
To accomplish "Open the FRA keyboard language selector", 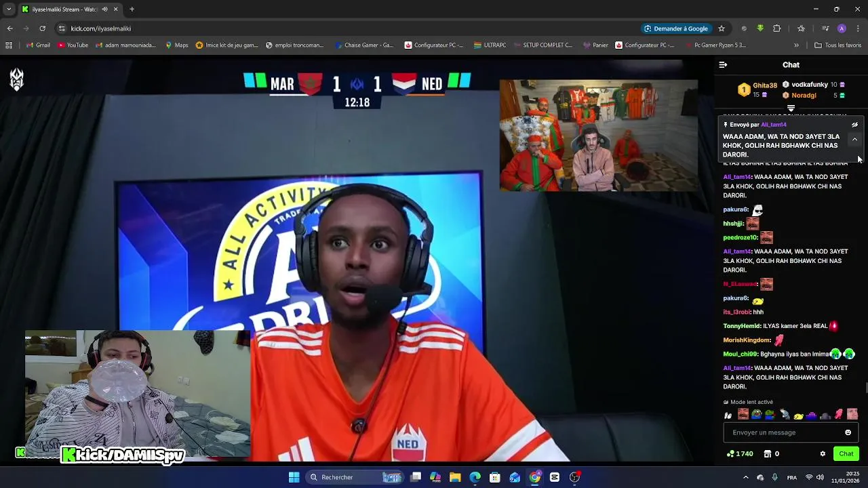I will (792, 477).
